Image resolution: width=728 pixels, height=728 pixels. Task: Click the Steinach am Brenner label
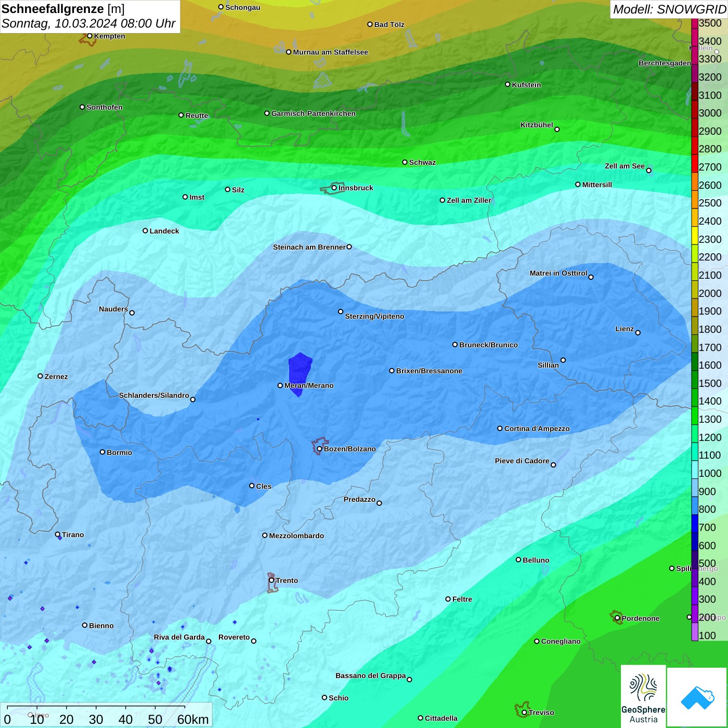[309, 247]
